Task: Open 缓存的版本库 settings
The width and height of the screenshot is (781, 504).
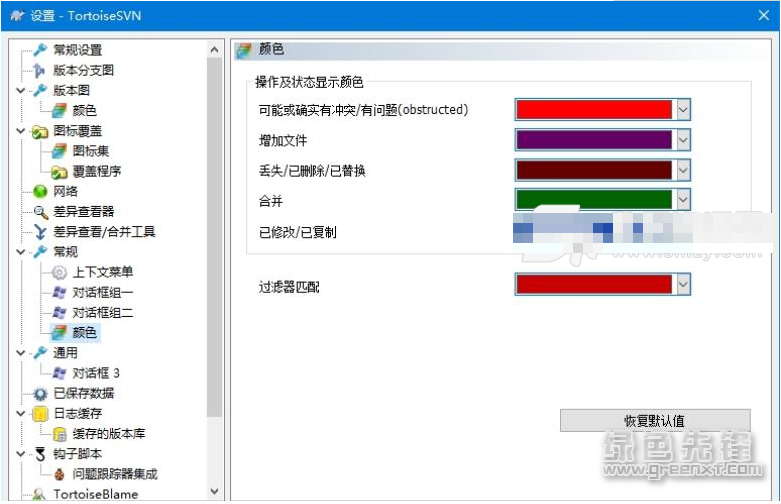Action: pyautogui.click(x=109, y=434)
